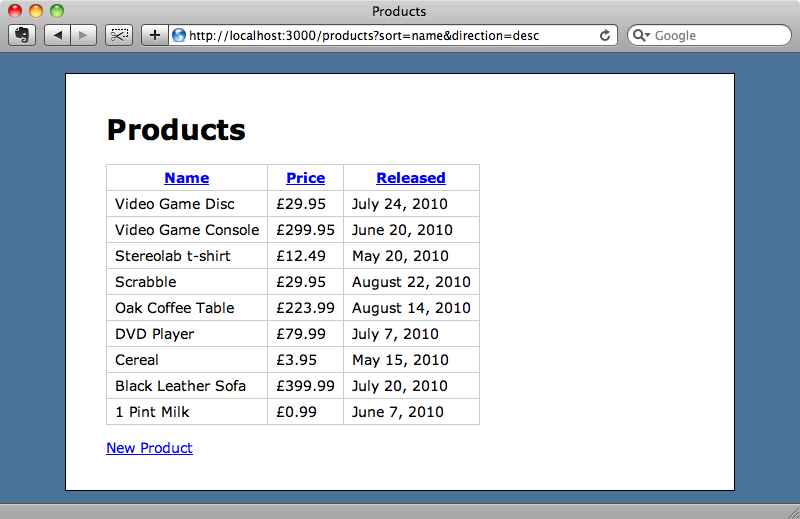
Task: Go back with the left arrow button
Action: (58, 35)
